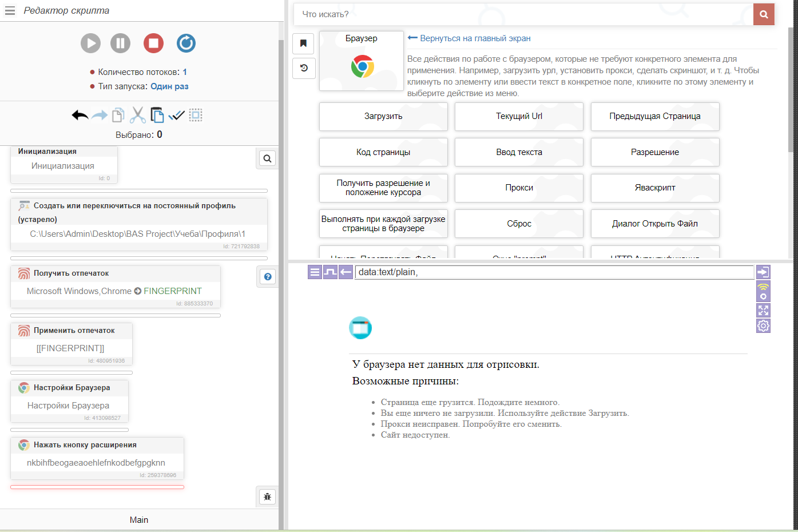
Task: Pause the running script
Action: point(120,43)
